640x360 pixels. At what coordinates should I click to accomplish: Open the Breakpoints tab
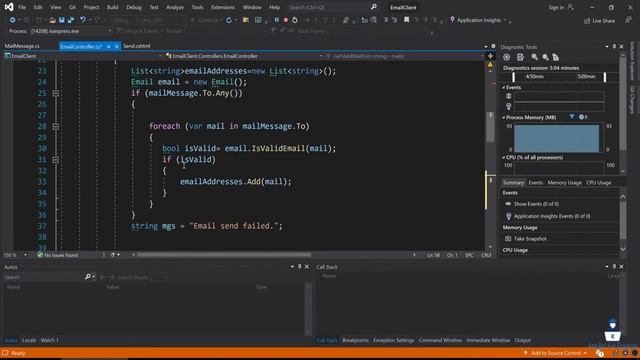[355, 340]
